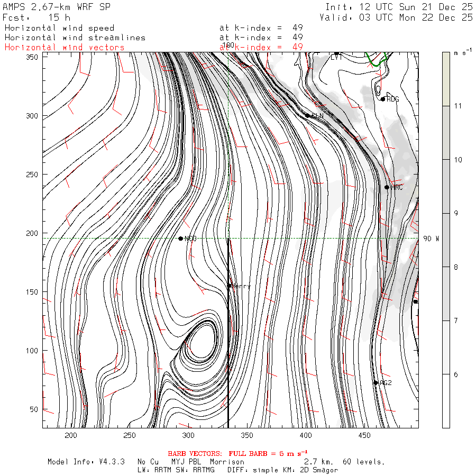The width and height of the screenshot is (476, 476).
Task: Click the y-axis tick label '100'
Action: click(x=32, y=351)
